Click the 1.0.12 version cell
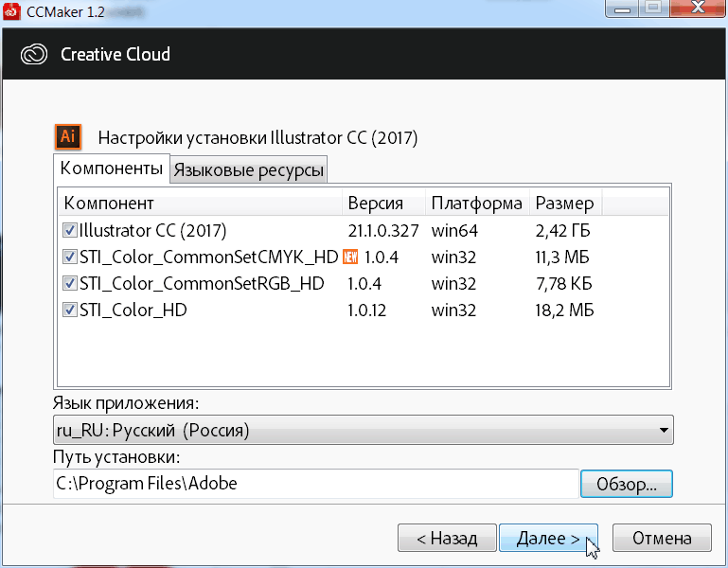Screen dimensions: 728x568 (366, 310)
